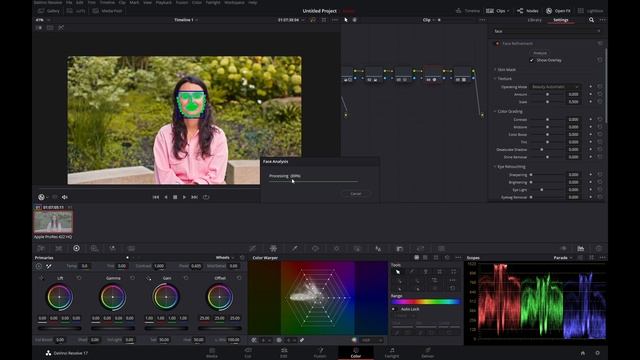Toggle the Open FX panel button

click(x=558, y=11)
